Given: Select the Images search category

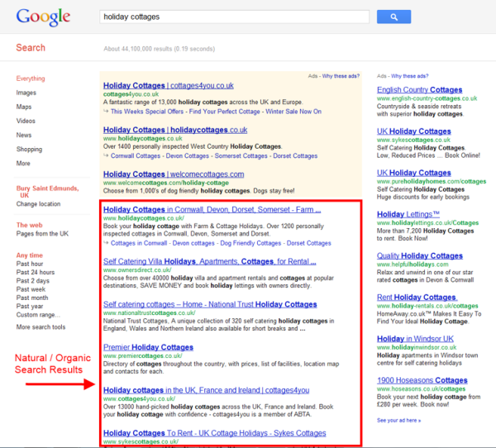Looking at the screenshot, I should [26, 93].
